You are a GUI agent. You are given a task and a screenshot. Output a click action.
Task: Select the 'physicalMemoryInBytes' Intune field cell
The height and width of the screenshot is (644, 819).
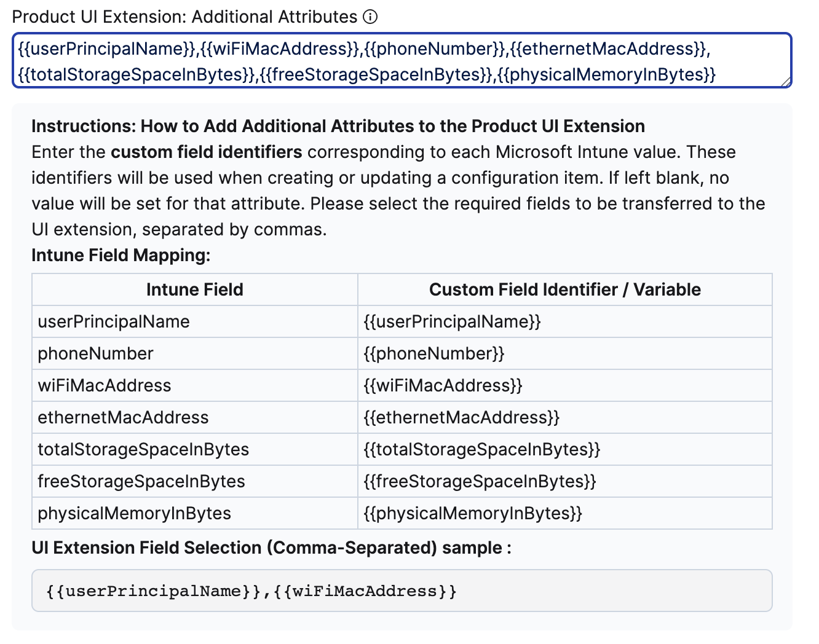195,513
